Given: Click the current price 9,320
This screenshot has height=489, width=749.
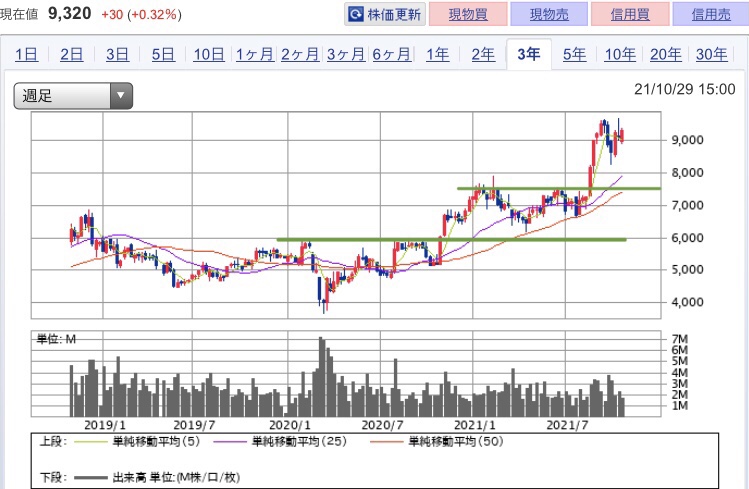Looking at the screenshot, I should point(70,13).
